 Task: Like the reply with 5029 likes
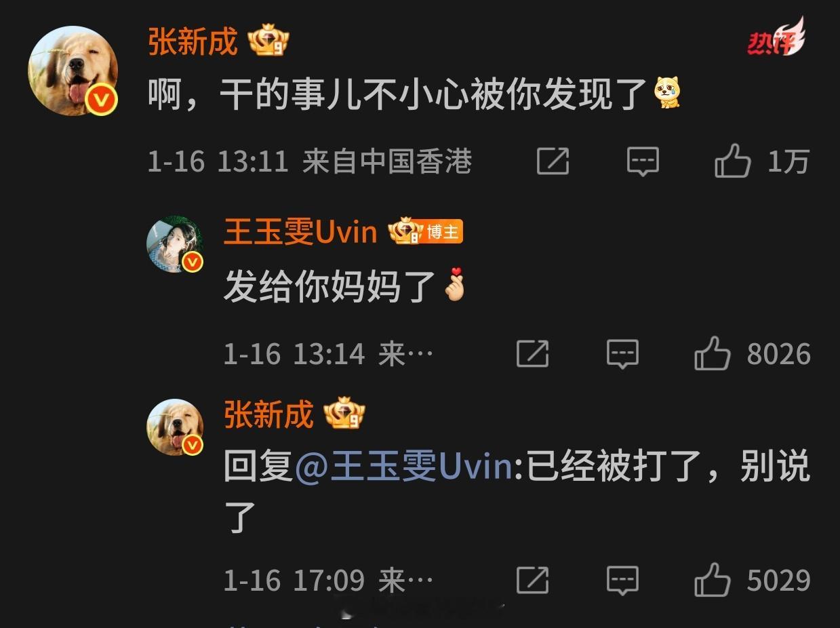712,580
